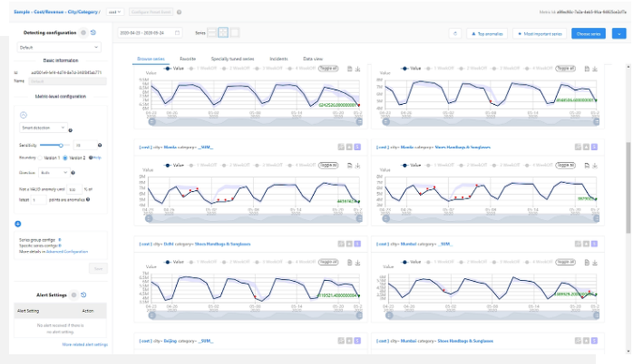
Task: Click left range handle of Mumbai _SUM_ chart
Action: 389,316
